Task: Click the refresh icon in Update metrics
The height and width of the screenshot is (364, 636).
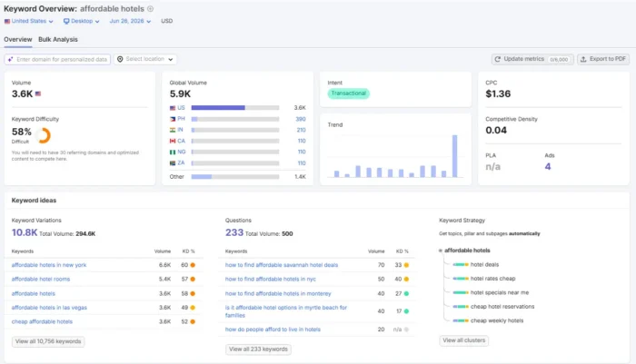Action: (x=498, y=59)
